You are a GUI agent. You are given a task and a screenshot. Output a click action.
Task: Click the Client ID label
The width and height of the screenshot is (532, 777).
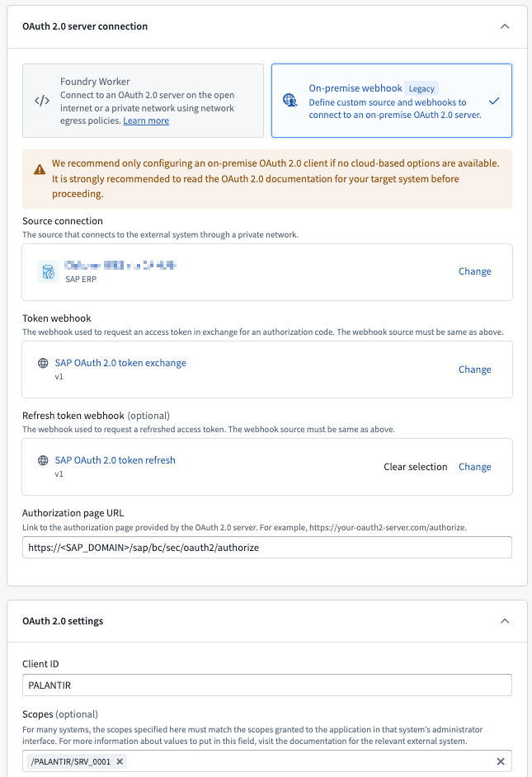point(40,664)
